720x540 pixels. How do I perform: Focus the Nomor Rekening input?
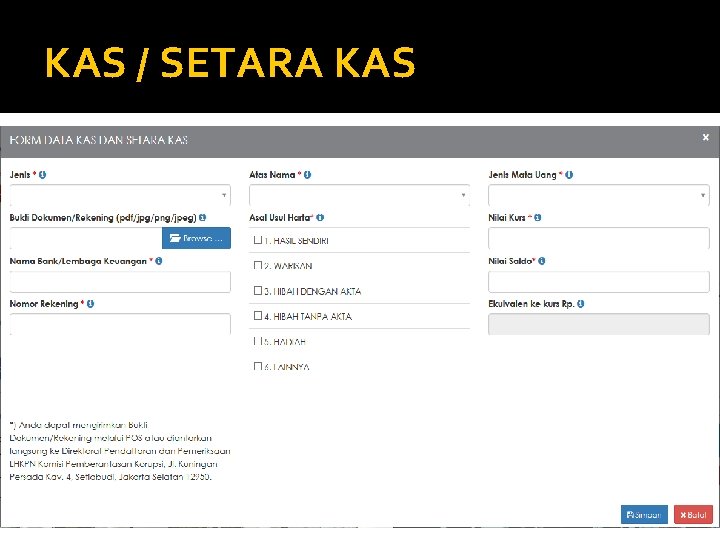(x=120, y=324)
